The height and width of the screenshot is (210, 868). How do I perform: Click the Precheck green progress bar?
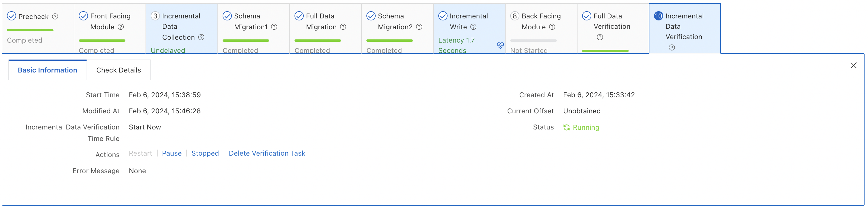point(30,30)
